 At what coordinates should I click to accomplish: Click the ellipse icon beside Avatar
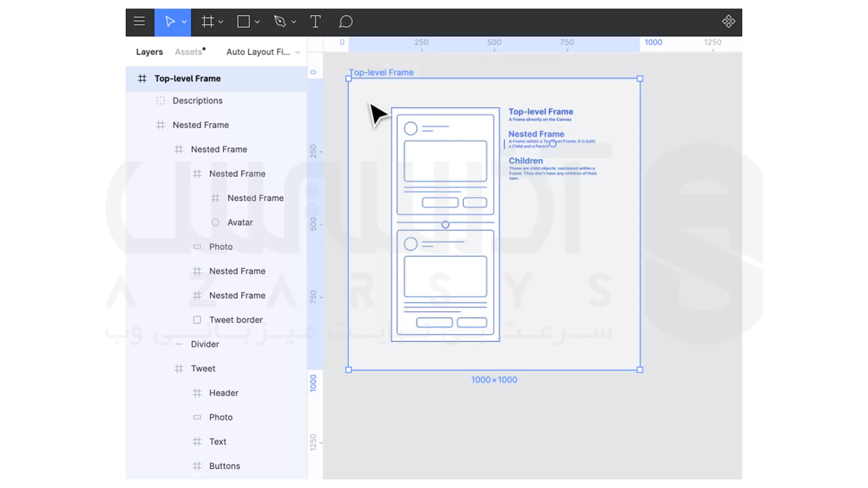[x=215, y=223]
